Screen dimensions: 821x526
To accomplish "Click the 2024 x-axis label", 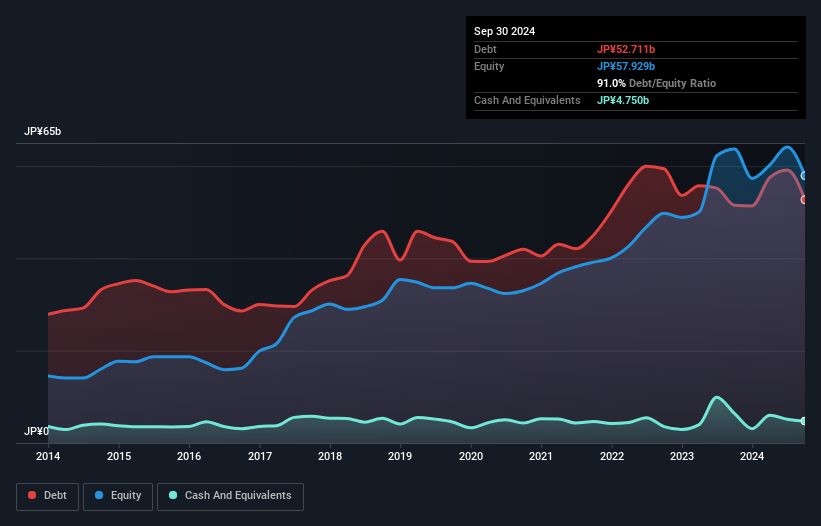I will click(x=752, y=456).
